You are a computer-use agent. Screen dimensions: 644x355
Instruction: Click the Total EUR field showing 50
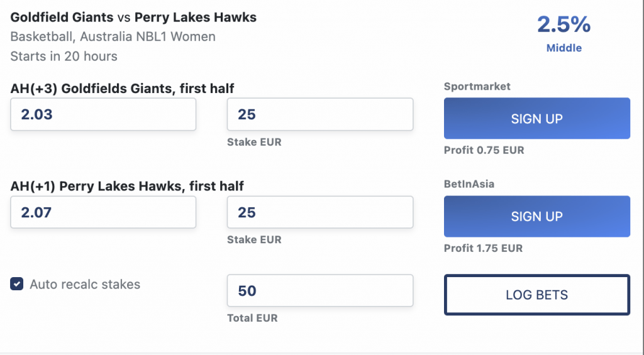point(319,290)
